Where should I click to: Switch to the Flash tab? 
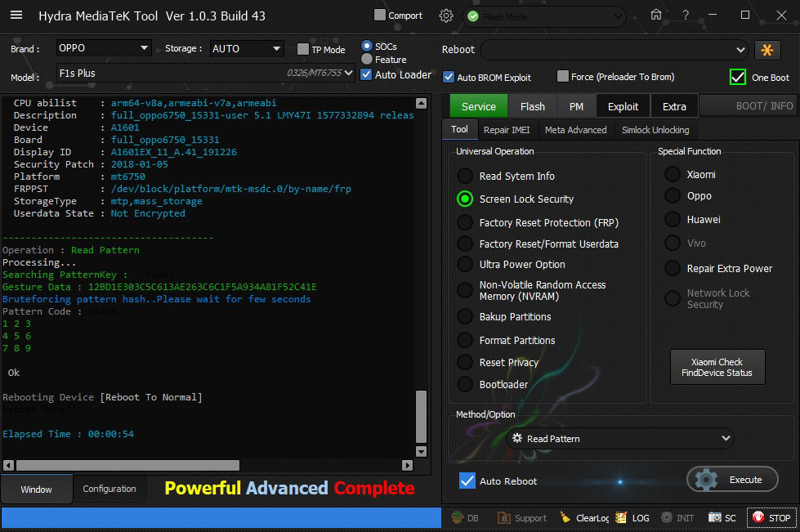[532, 106]
